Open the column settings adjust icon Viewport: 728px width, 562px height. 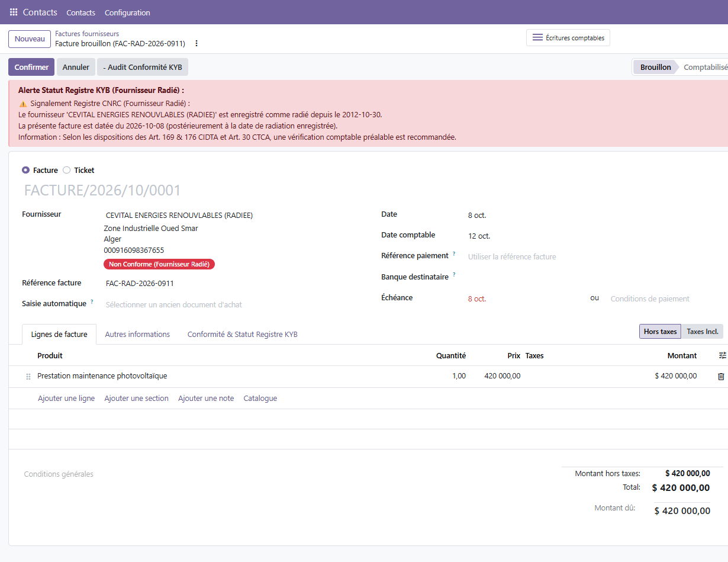pyautogui.click(x=722, y=355)
